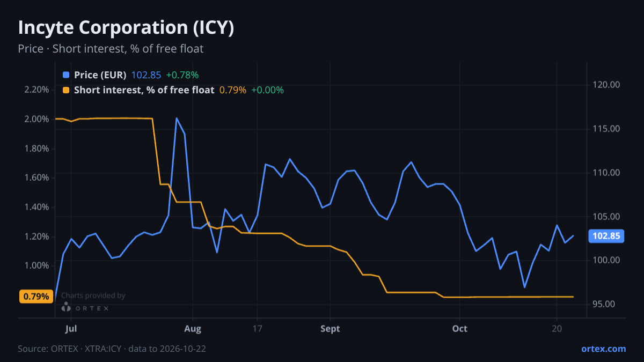Click the 1.80% left axis label
The width and height of the screenshot is (644, 362).
coord(36,149)
